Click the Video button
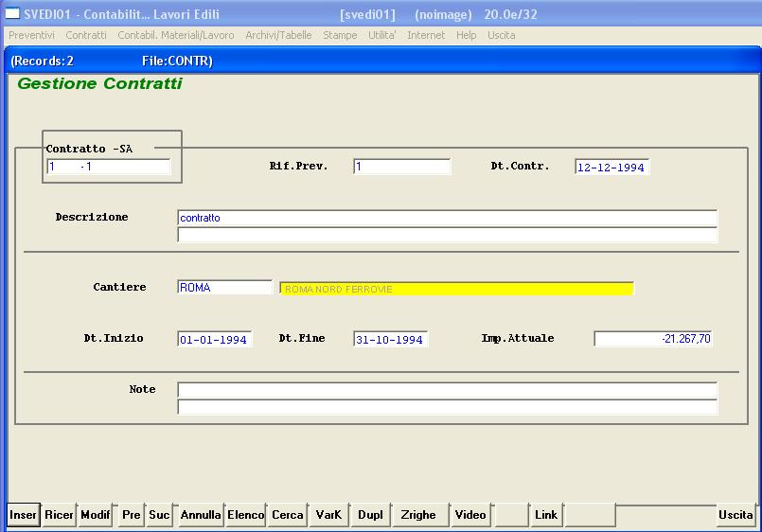This screenshot has width=762, height=532. tap(470, 515)
